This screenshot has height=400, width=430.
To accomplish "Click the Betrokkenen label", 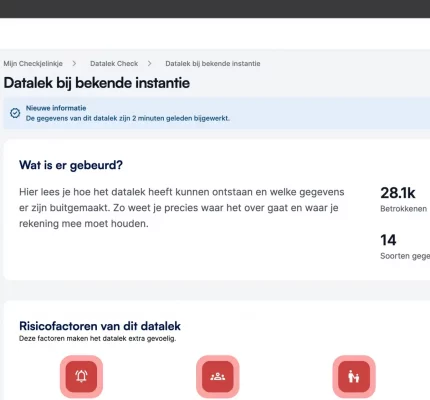I will coord(403,209).
